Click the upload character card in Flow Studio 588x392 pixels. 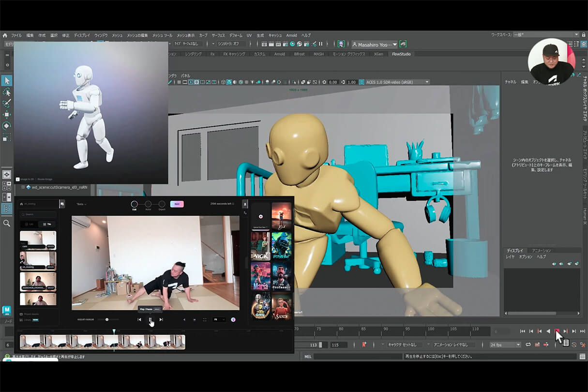(260, 216)
